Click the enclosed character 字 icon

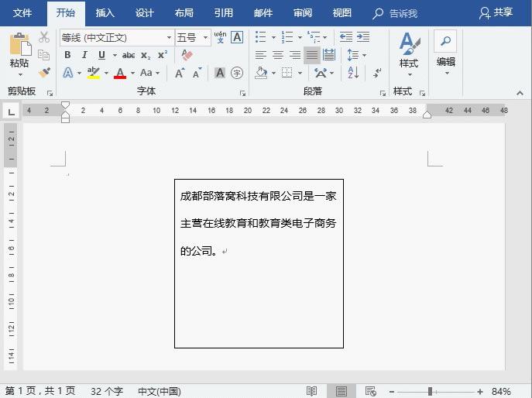[x=237, y=73]
